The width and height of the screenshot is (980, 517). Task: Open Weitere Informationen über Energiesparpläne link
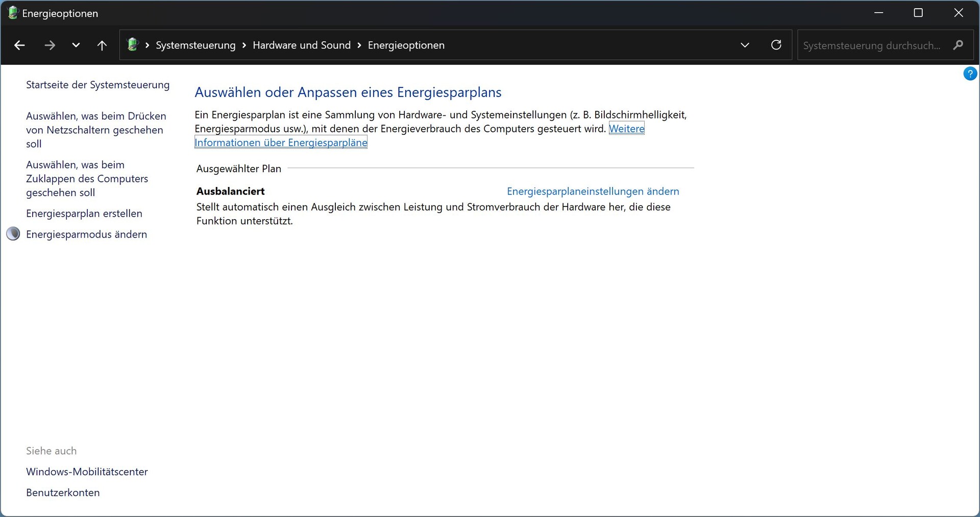pos(281,143)
